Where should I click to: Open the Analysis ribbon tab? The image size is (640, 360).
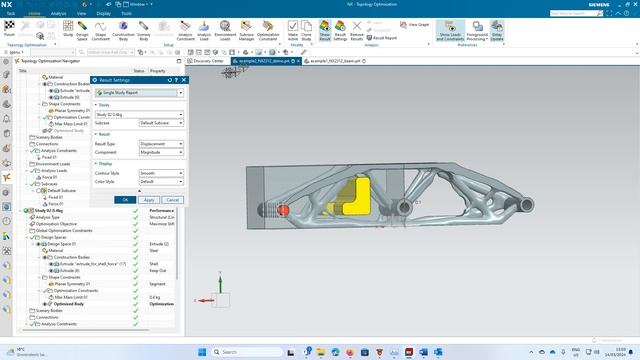coord(58,13)
